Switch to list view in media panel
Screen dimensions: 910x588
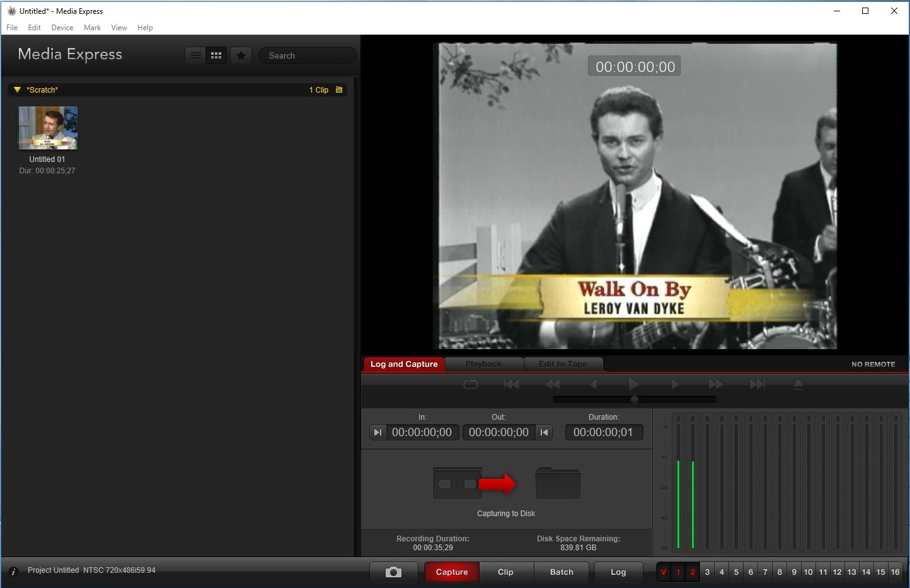pyautogui.click(x=196, y=55)
